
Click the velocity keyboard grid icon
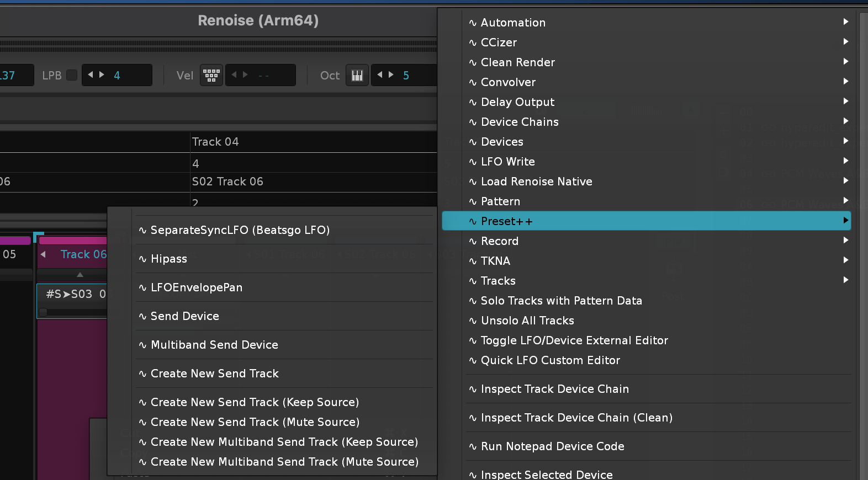click(211, 75)
